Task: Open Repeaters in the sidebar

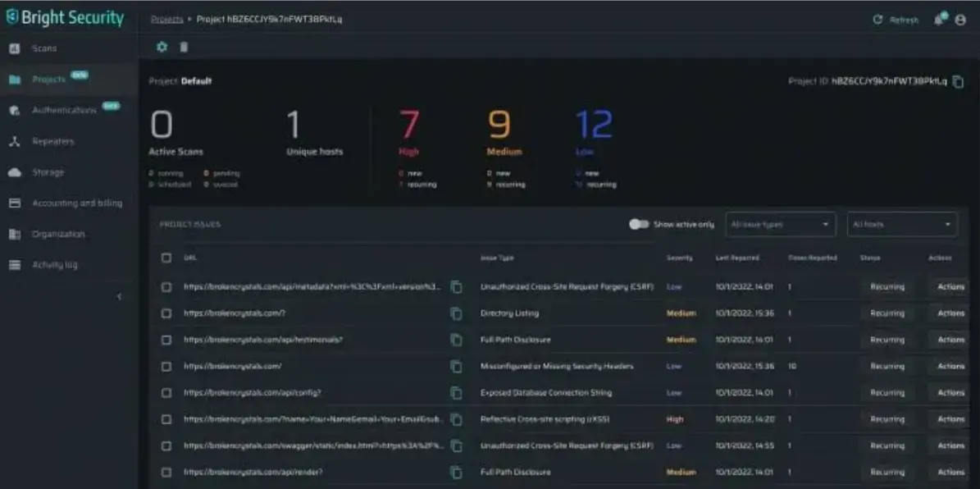Action: pyautogui.click(x=52, y=141)
